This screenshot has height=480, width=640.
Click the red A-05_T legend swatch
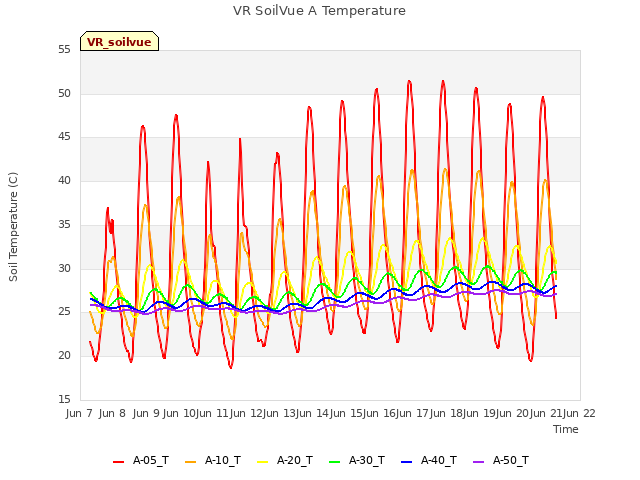[118, 462]
